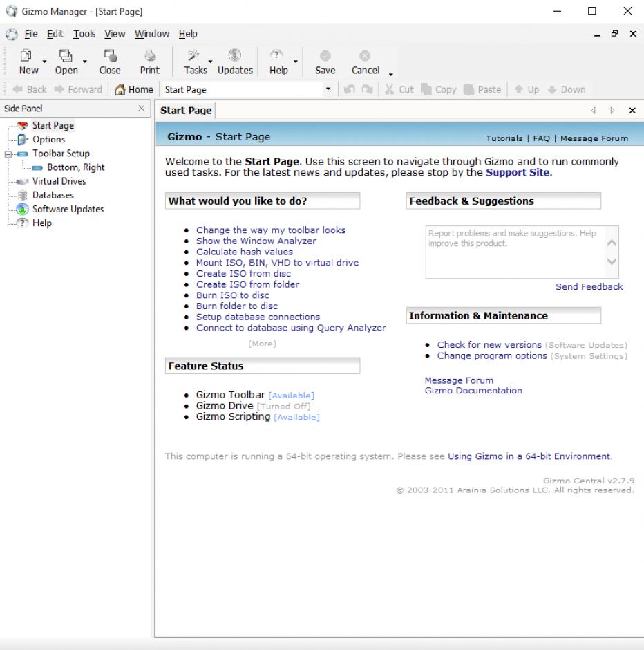Click feedback box scroll up arrow
The width and height of the screenshot is (644, 650).
pyautogui.click(x=612, y=243)
